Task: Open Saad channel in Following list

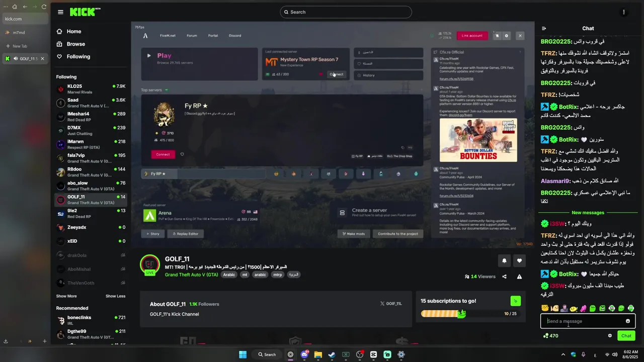Action: [91, 103]
